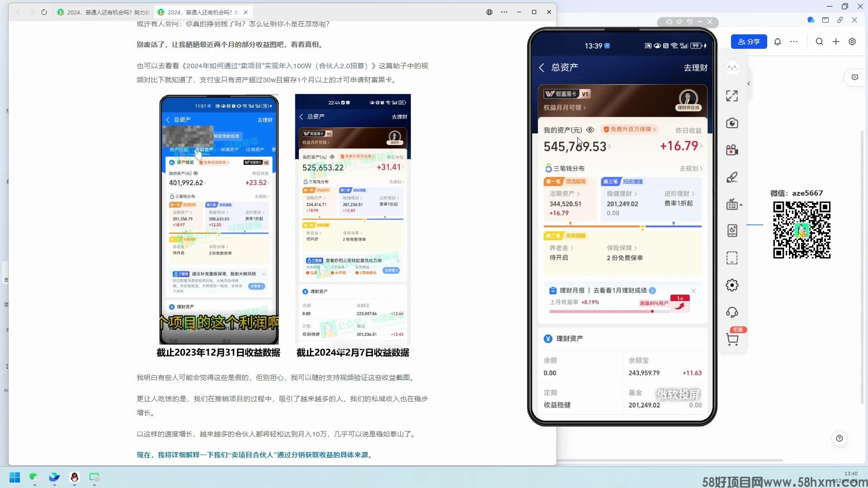Open the shopping cart icon

pos(732,339)
